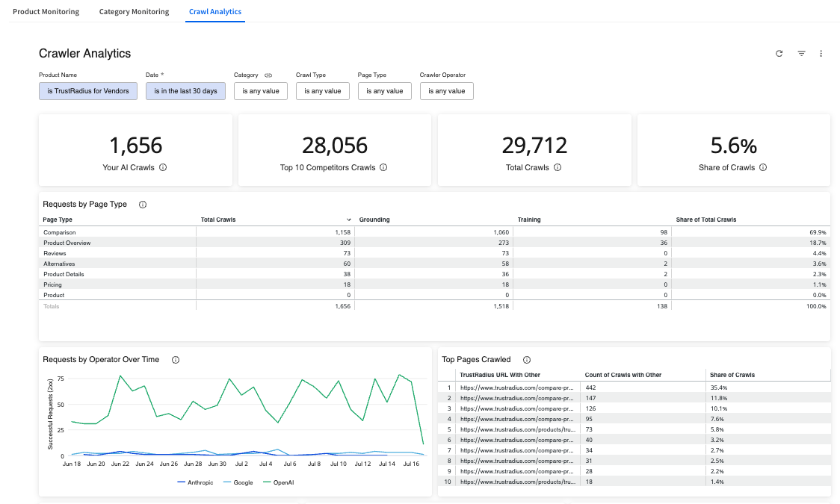Viewport: 840px width, 504px height.
Task: Click the 138 training totals value
Action: coord(662,307)
